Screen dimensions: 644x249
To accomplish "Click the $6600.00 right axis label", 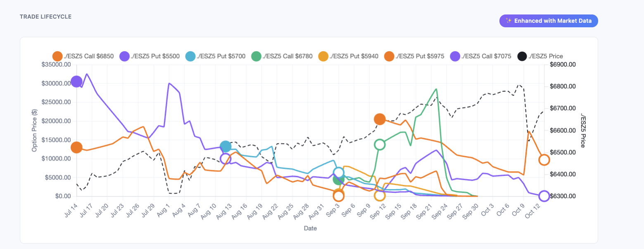I will [563, 130].
